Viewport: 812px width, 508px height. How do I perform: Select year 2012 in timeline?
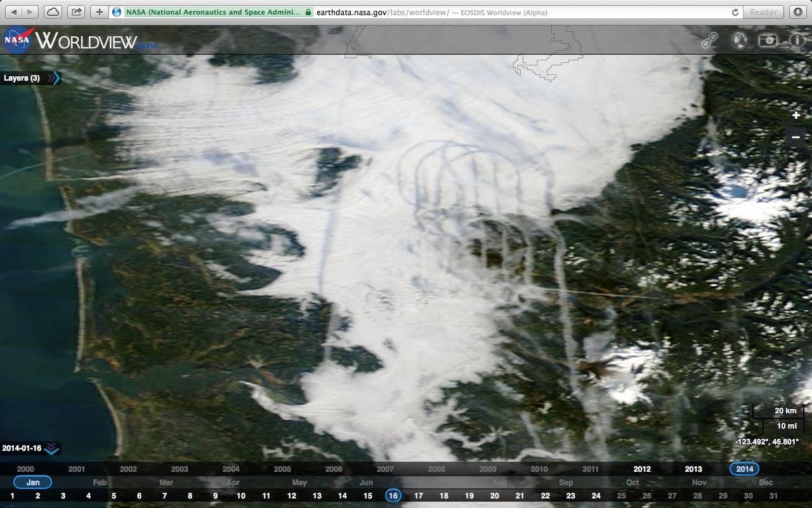coord(642,469)
